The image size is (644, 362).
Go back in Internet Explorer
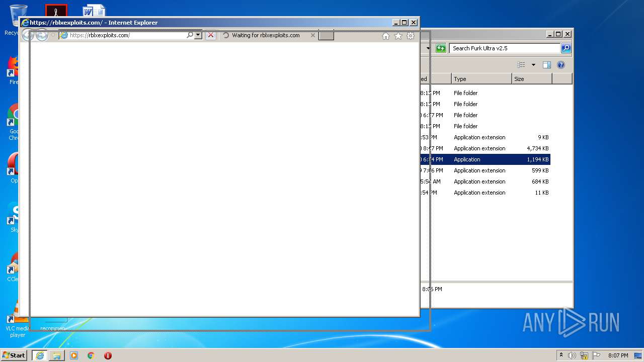28,35
